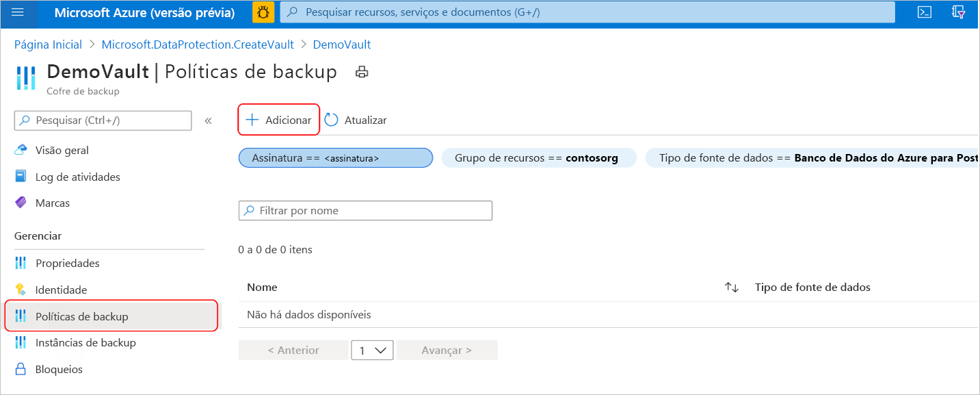Open DemoVault breadcrumb link
The width and height of the screenshot is (980, 395).
pos(342,44)
